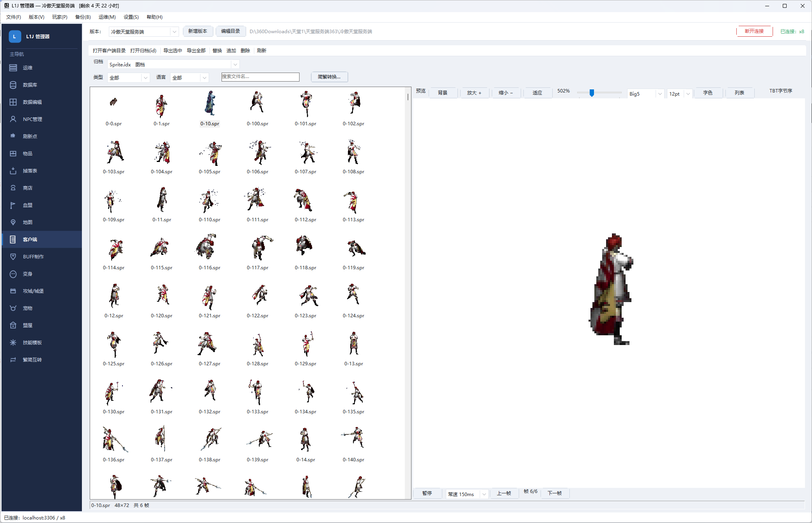Screen dimensions: 812x523
Task: Open the 技能模板 asterisk icon
Action: [x=13, y=342]
